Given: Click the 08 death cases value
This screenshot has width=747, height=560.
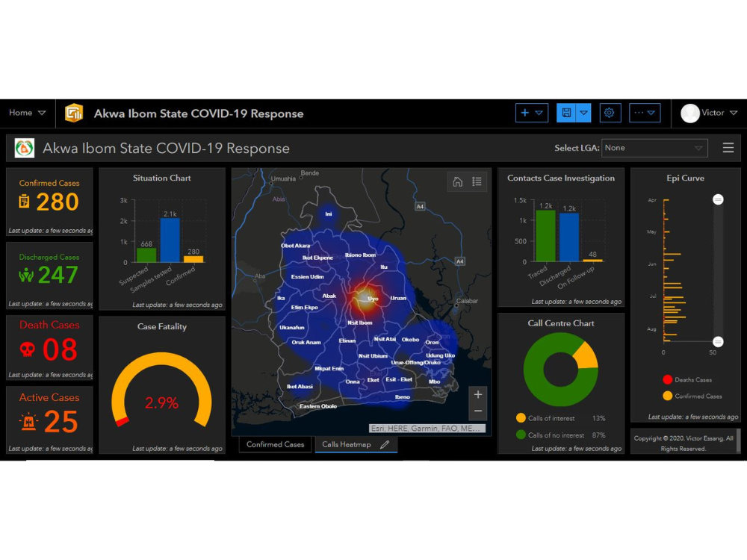Looking at the screenshot, I should click(x=60, y=349).
